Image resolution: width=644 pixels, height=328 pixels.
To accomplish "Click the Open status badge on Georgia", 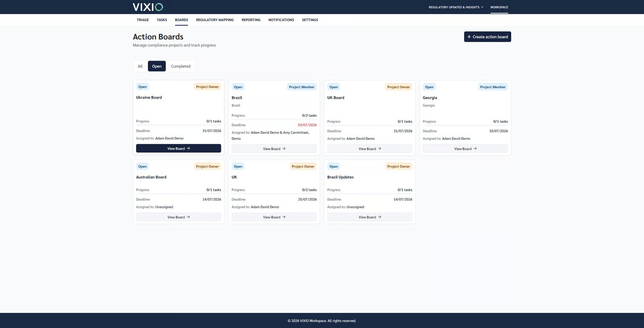I will pos(429,87).
